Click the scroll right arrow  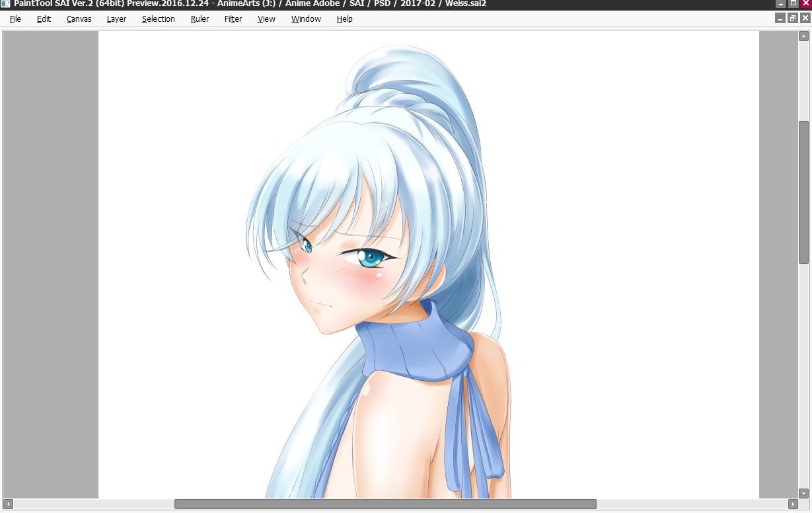tap(793, 504)
